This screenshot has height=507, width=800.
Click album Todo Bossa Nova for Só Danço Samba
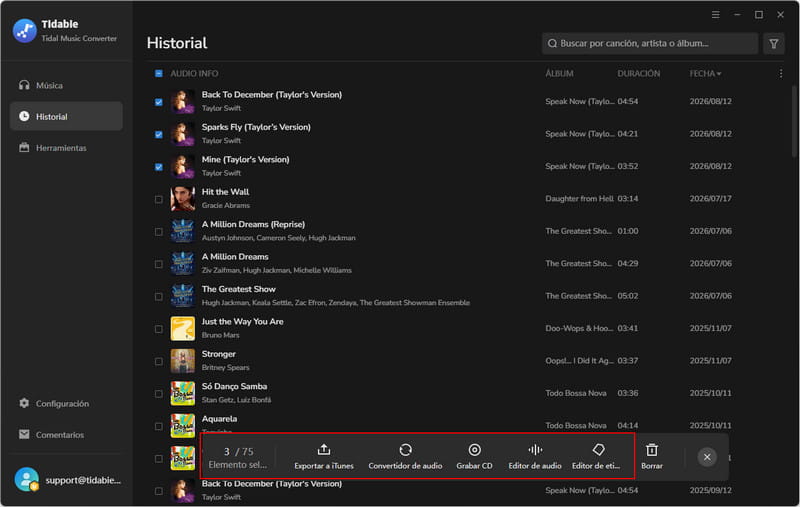point(576,393)
